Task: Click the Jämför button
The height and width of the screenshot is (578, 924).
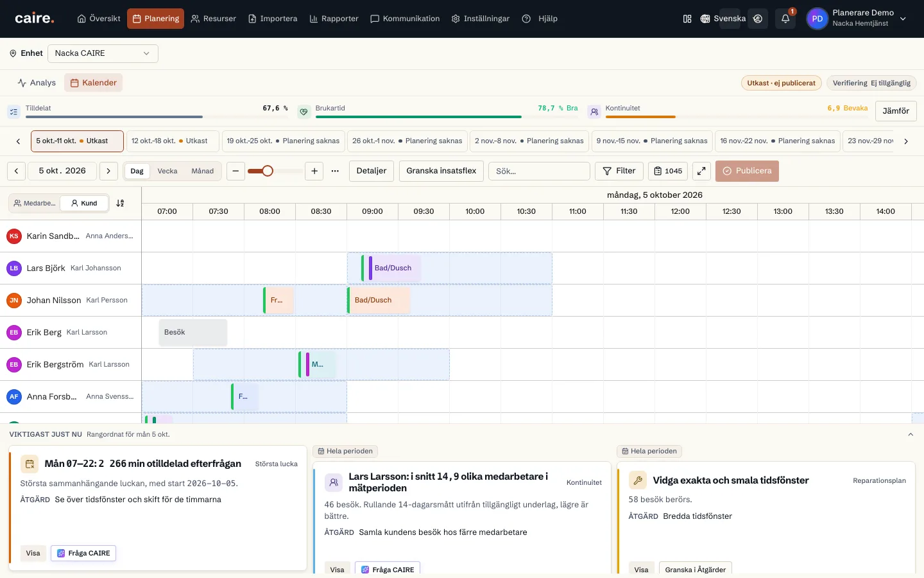Action: [x=896, y=111]
